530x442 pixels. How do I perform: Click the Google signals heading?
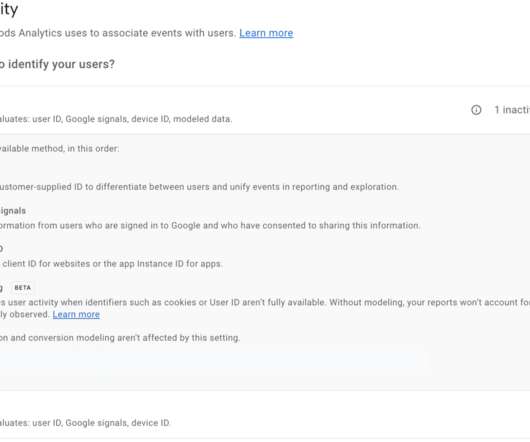[x=13, y=211]
